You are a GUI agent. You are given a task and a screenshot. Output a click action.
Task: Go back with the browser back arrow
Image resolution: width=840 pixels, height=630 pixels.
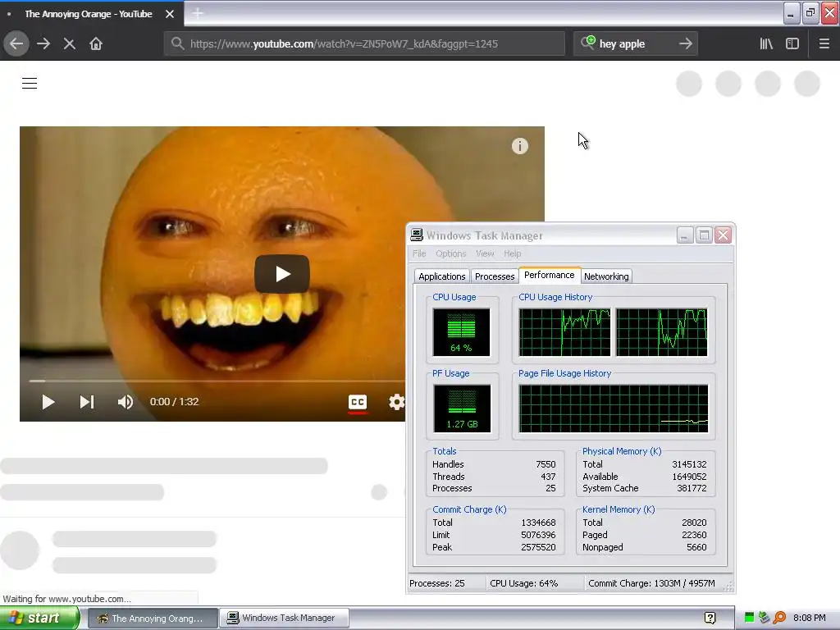pyautogui.click(x=16, y=43)
